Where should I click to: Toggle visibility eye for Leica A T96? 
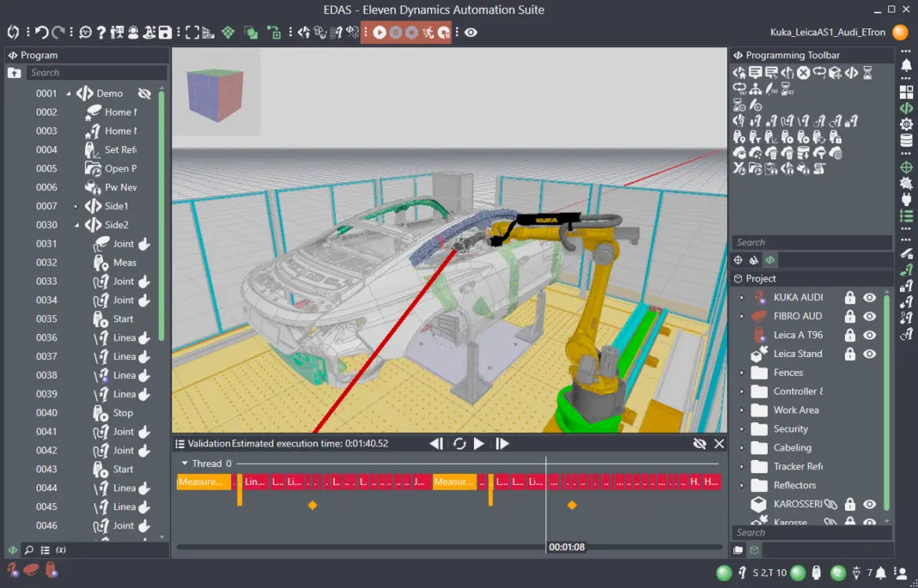pos(869,335)
